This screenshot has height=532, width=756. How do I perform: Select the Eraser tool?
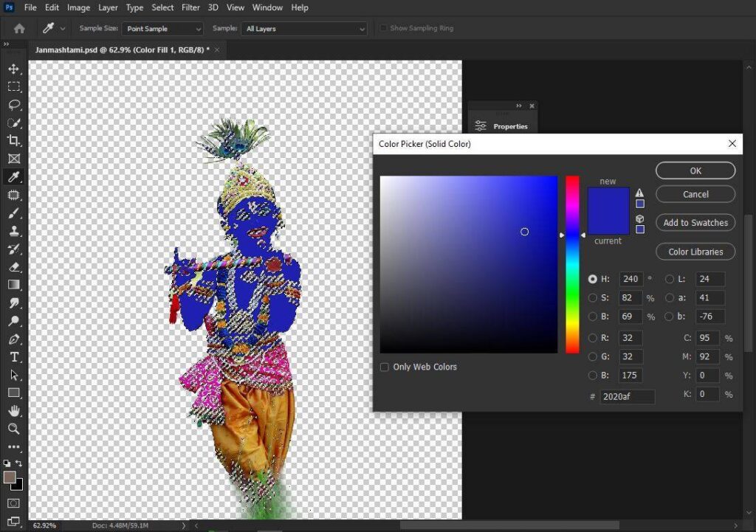13,267
